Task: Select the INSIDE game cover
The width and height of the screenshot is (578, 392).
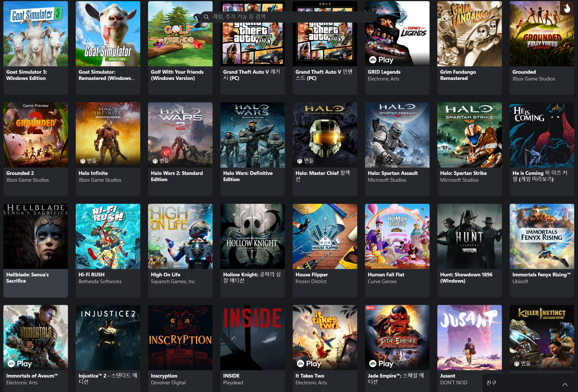Action: pyautogui.click(x=252, y=337)
